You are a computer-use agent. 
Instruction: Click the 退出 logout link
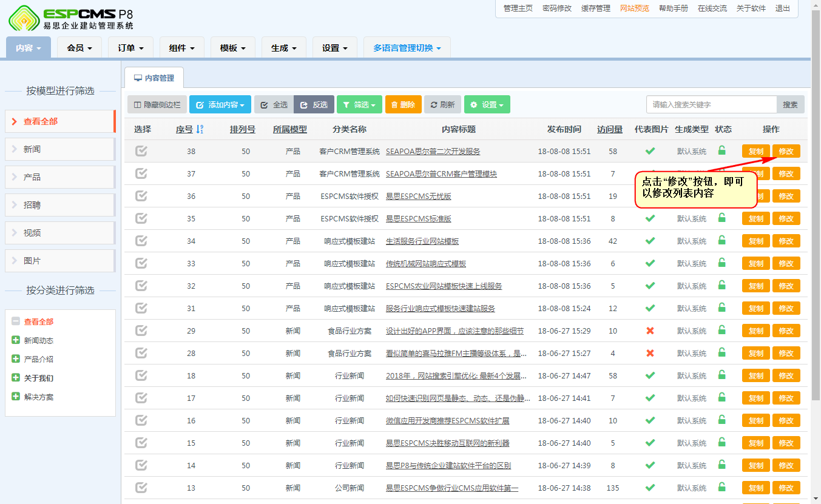click(x=782, y=8)
